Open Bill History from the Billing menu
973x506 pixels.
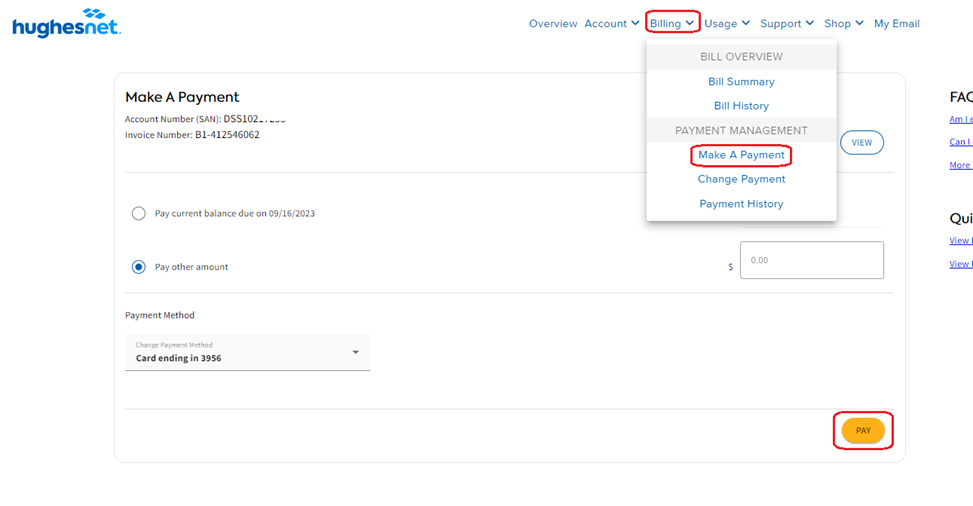coord(741,106)
